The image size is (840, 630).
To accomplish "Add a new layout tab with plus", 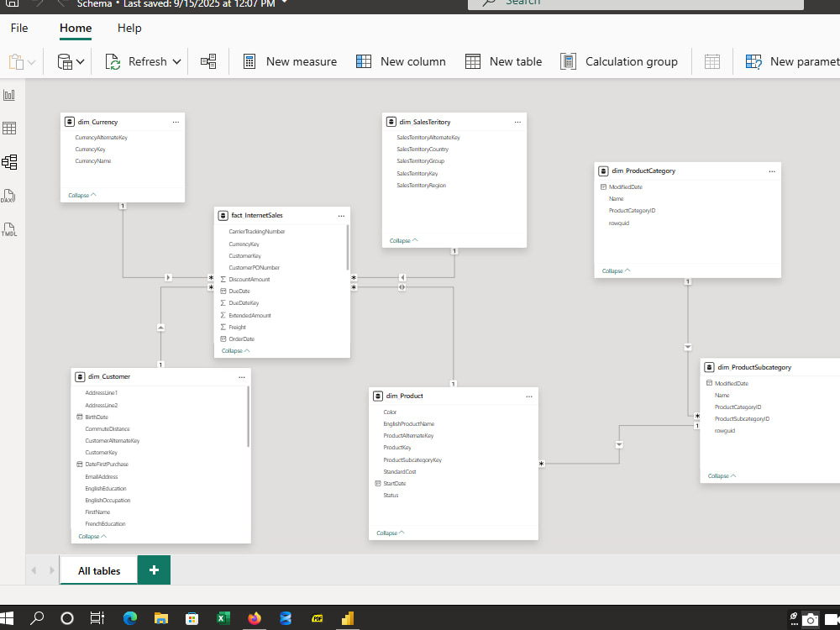I will pos(155,570).
